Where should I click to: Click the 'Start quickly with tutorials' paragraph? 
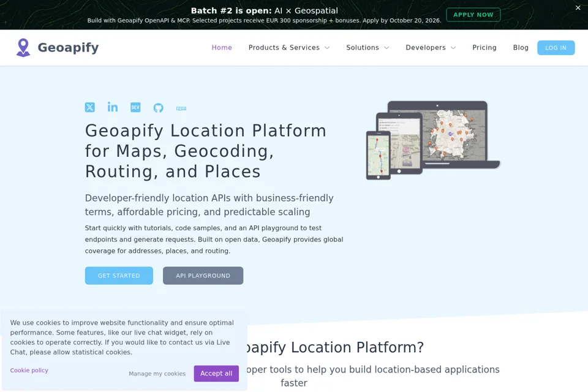214,239
